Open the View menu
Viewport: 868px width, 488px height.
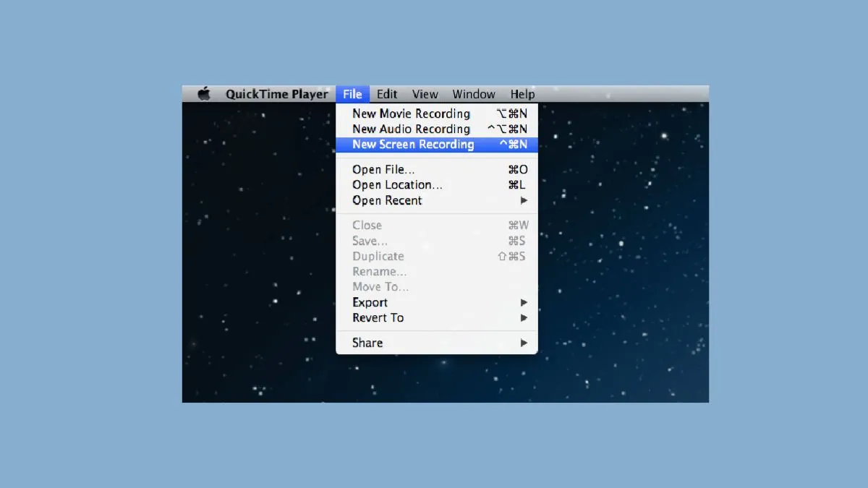point(425,94)
